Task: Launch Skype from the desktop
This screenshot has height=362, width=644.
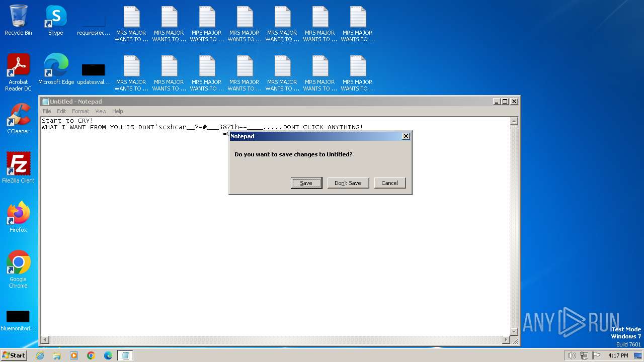Action: [56, 20]
